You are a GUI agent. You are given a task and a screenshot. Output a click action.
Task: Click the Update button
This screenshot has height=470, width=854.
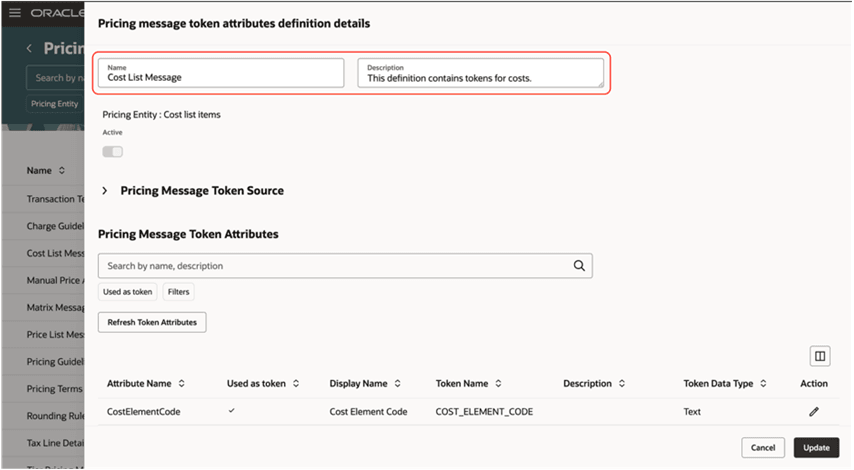pos(816,448)
